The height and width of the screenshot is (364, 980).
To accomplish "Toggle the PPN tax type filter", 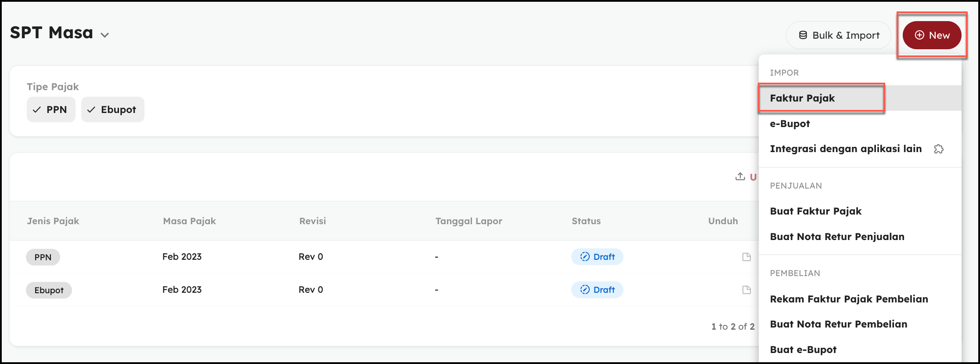I will [x=51, y=109].
